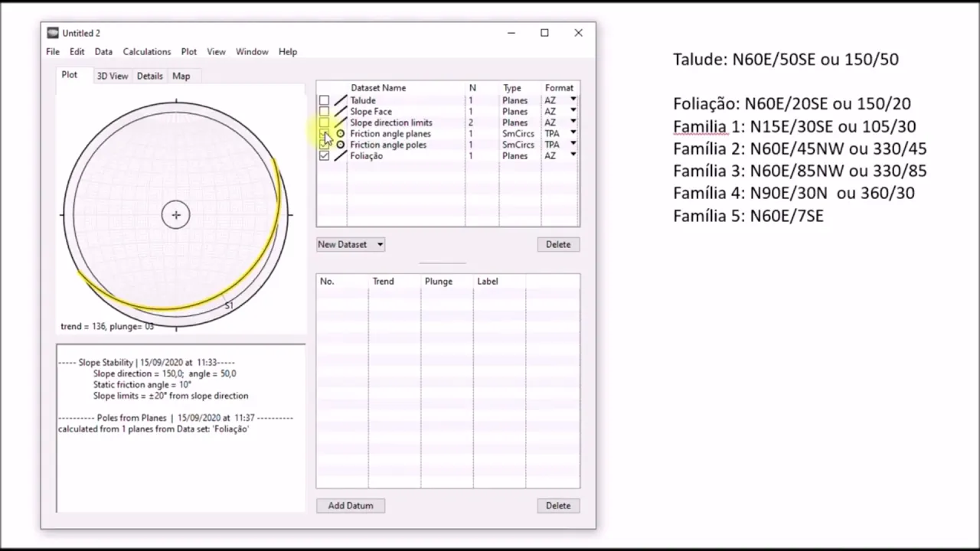Click the Trend column header
Screen dimensions: 980x551
(384, 282)
